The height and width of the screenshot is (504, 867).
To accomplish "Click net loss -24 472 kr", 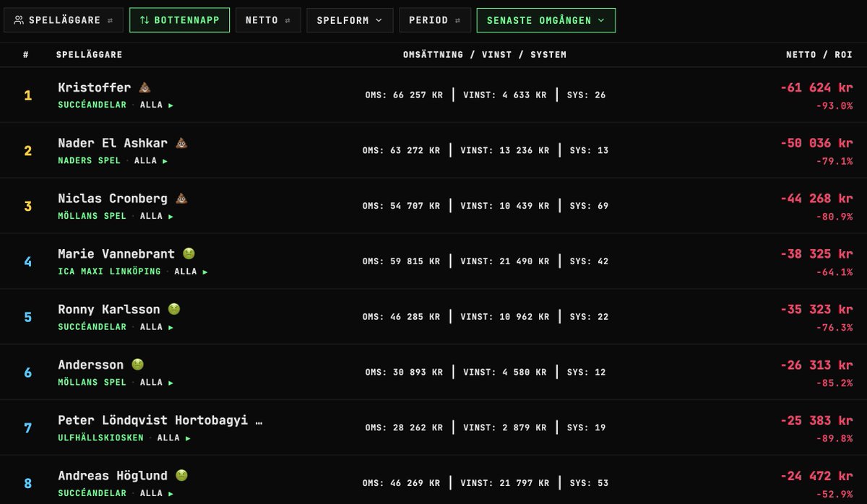I will tap(816, 476).
